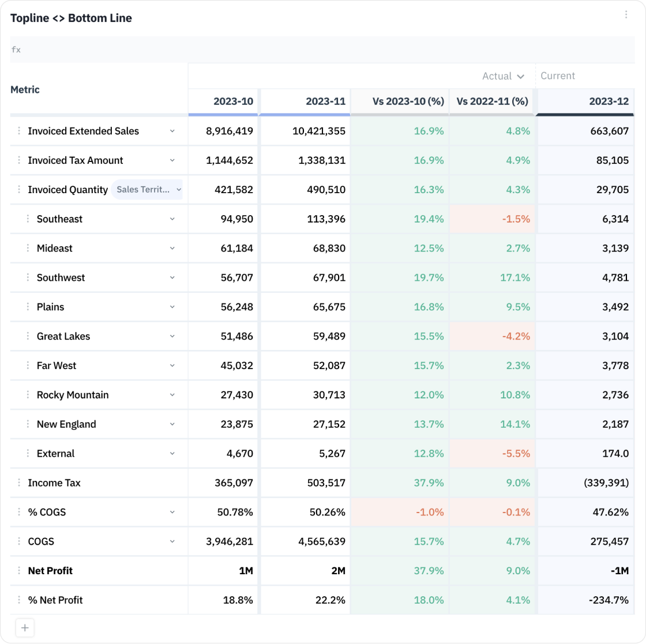This screenshot has height=644, width=646.
Task: Click the drag handle beside Southwest row
Action: pyautogui.click(x=28, y=277)
